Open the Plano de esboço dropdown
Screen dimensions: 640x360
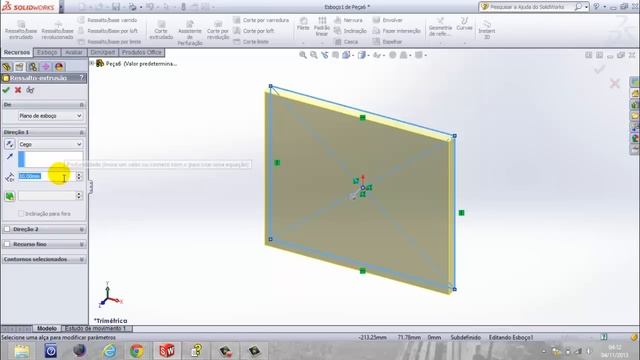click(50, 116)
